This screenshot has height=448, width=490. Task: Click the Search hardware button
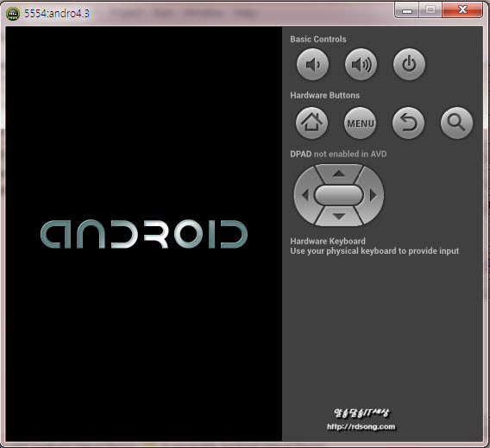tap(456, 123)
